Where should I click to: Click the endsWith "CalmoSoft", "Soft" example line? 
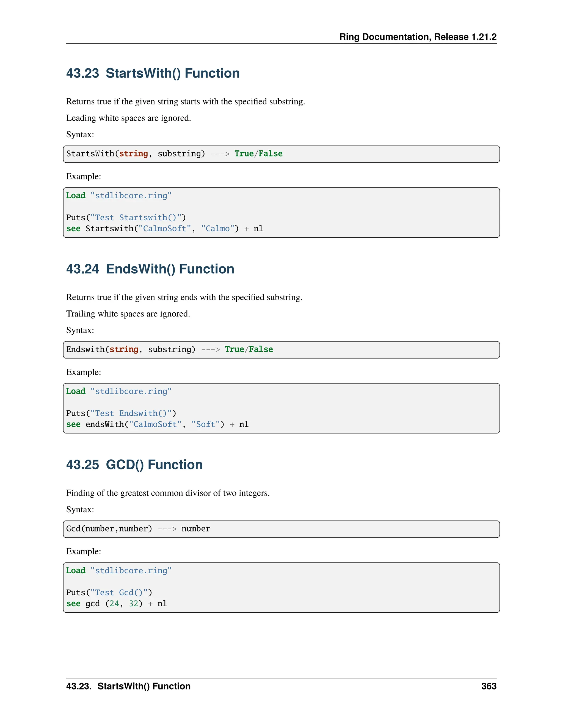pos(158,424)
